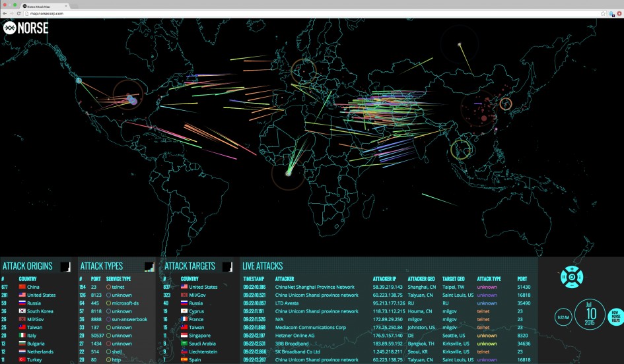Image resolution: width=624 pixels, height=364 pixels.
Task: Open info via the 'i' control button
Action: [580, 277]
